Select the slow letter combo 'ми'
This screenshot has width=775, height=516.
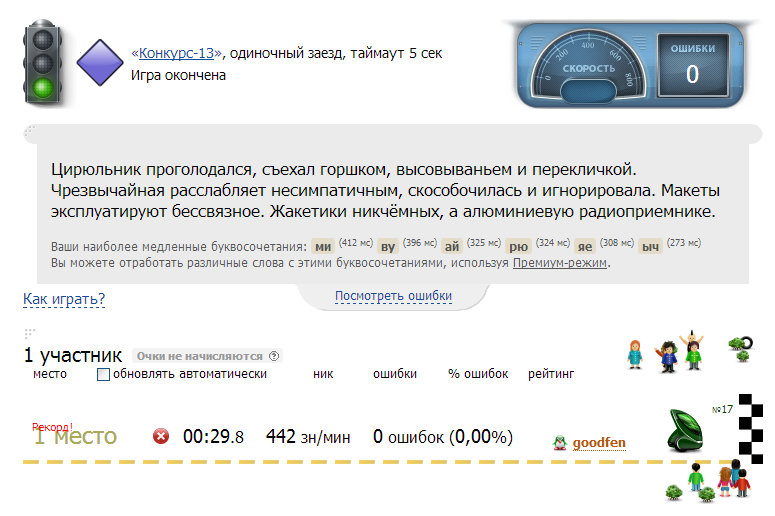pos(323,246)
